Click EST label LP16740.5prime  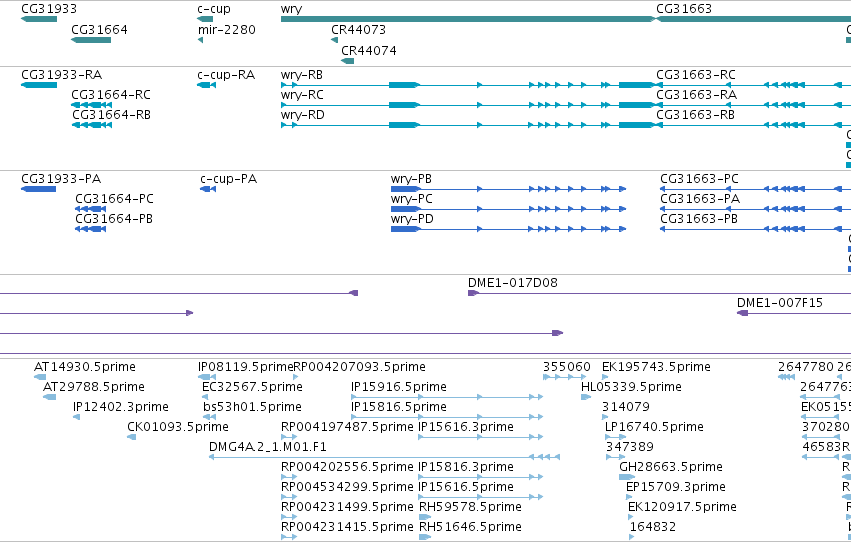pyautogui.click(x=654, y=427)
